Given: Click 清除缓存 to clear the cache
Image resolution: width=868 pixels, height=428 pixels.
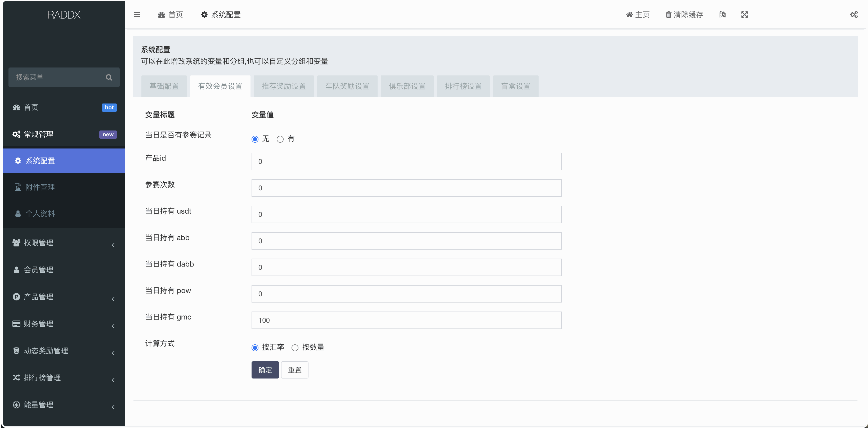Looking at the screenshot, I should [x=684, y=15].
